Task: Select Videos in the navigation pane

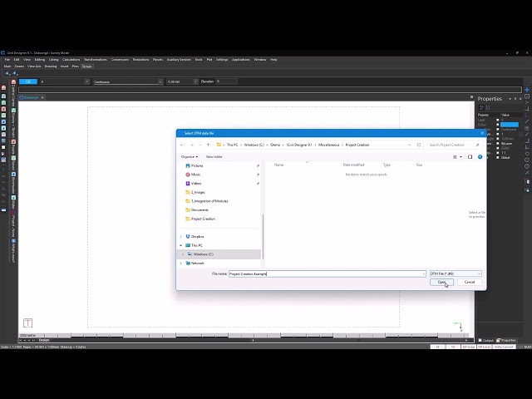Action: 196,183
